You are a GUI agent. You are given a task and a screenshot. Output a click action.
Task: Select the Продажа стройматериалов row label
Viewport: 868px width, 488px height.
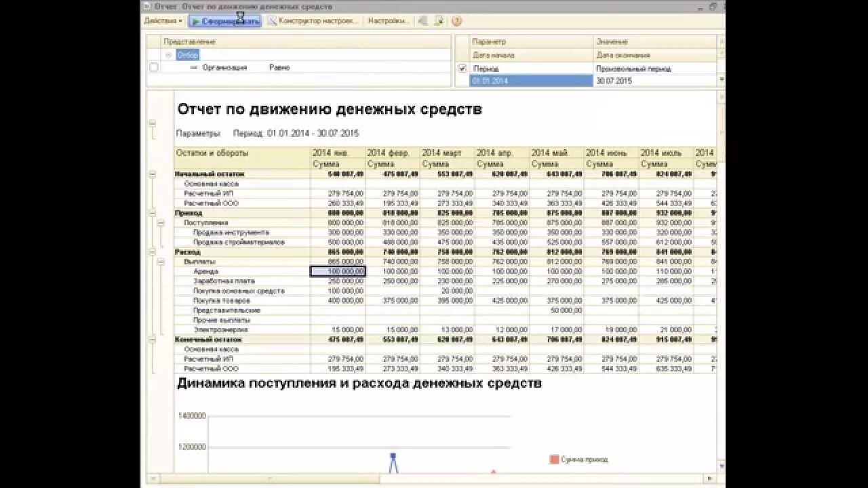pyautogui.click(x=238, y=242)
